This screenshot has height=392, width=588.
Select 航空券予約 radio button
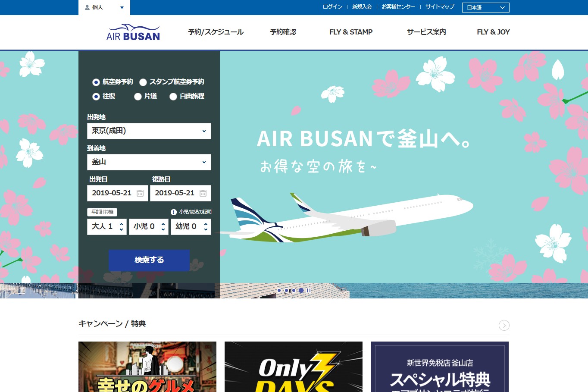click(96, 82)
